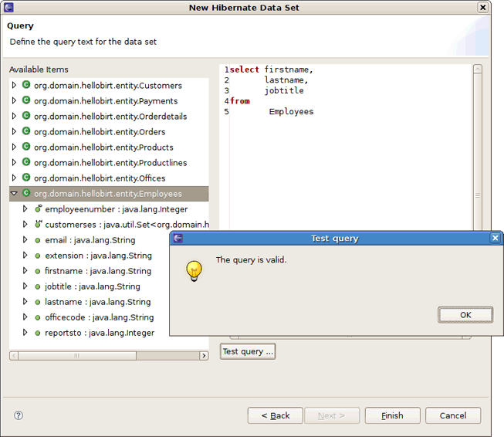Expand the entity.Offices tree node

14,178
